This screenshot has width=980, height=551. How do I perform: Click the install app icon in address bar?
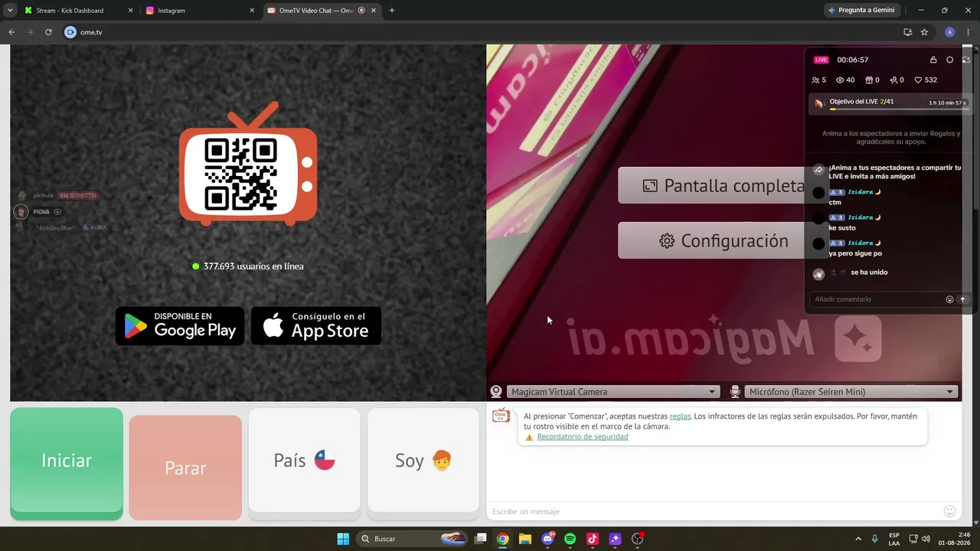click(907, 32)
